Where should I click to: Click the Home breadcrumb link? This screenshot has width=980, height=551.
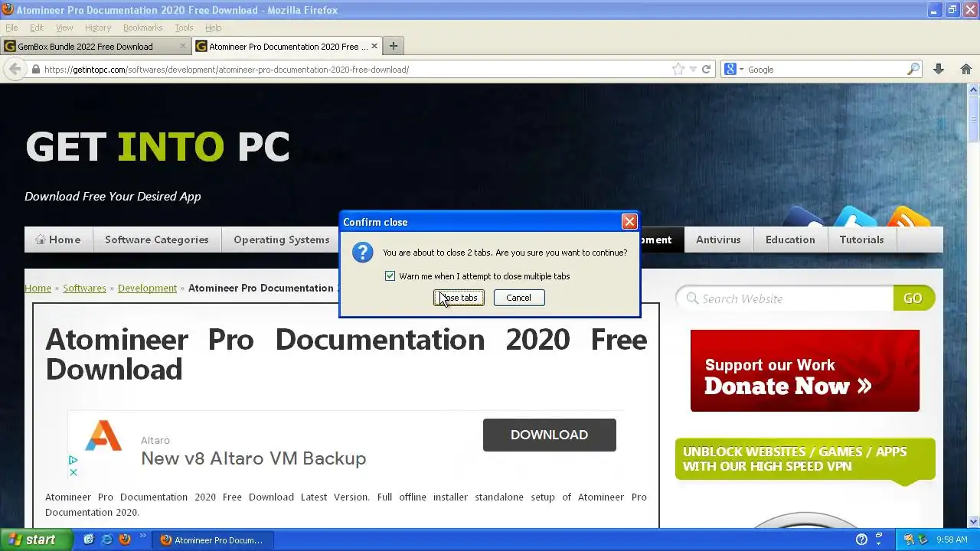tap(38, 288)
